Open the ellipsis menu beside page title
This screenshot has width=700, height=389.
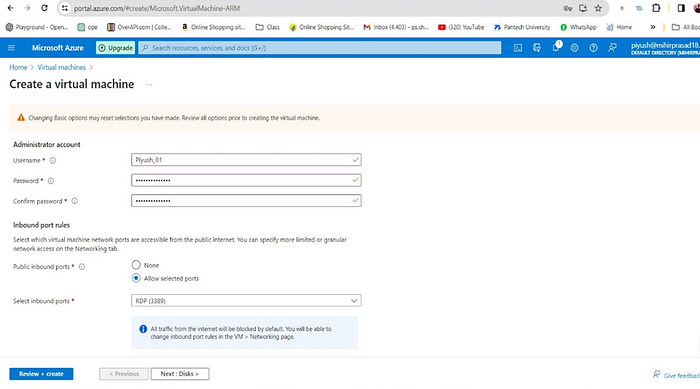click(150, 84)
